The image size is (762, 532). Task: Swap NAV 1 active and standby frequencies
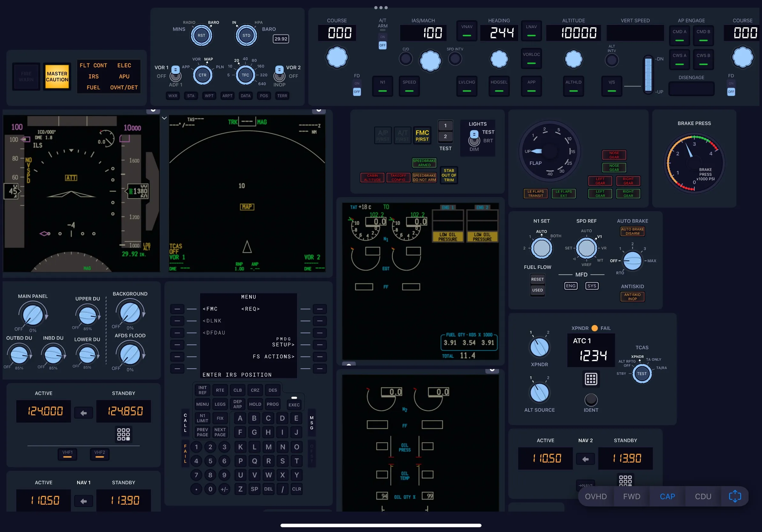click(x=84, y=501)
